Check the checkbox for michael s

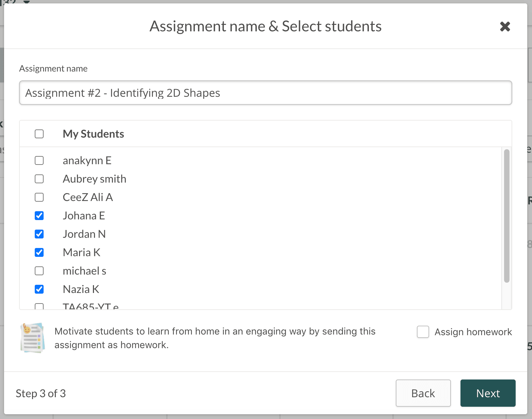tap(39, 270)
